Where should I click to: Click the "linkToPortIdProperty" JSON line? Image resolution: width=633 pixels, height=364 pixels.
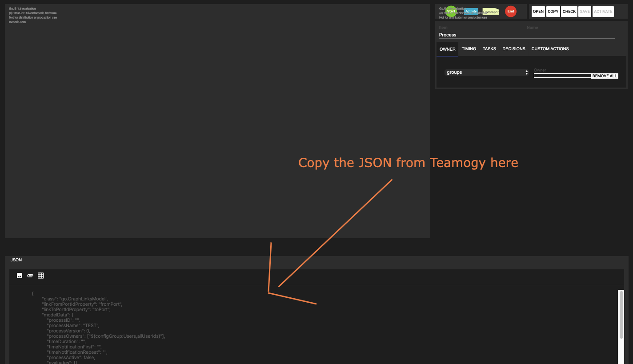(x=76, y=309)
